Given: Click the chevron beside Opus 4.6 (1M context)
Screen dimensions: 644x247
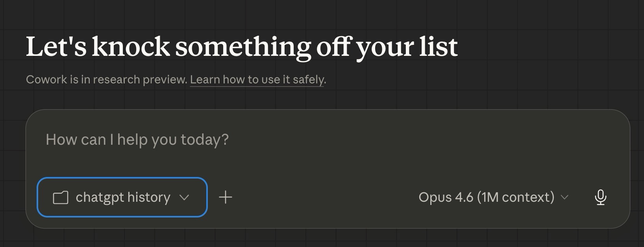Looking at the screenshot, I should 564,197.
